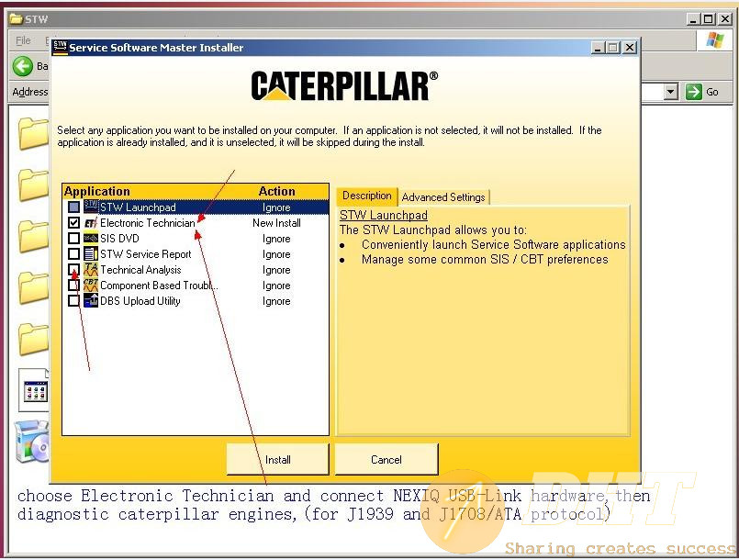Image resolution: width=739 pixels, height=560 pixels.
Task: Open the setup disc icon in STW window
Action: [32, 442]
